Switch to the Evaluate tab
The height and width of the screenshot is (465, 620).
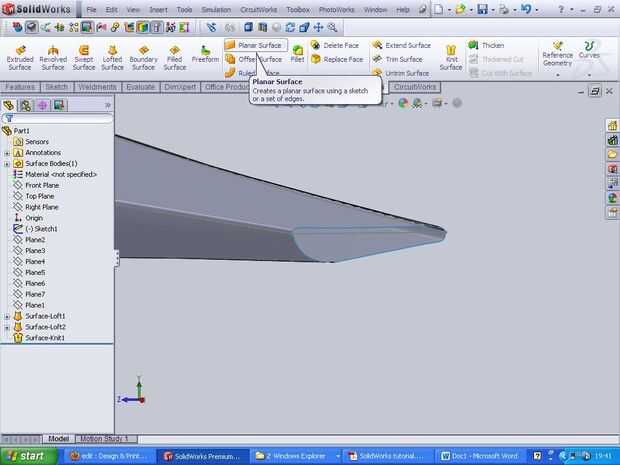tap(140, 87)
